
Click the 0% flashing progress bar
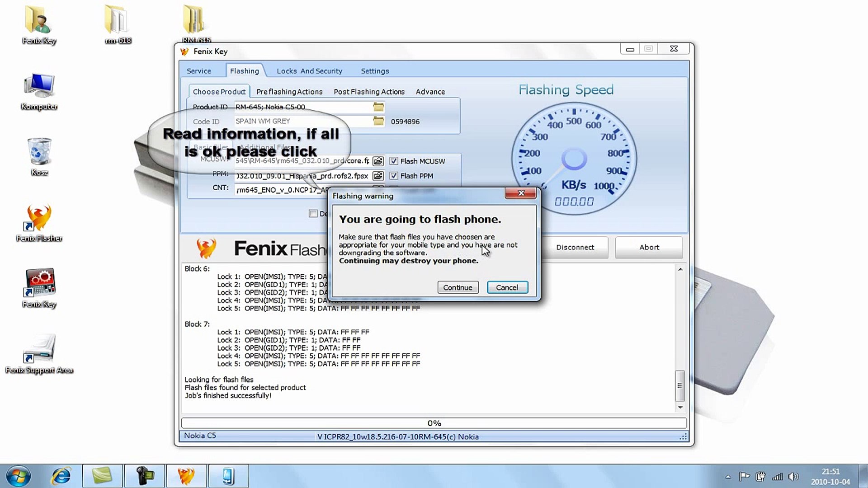point(434,423)
